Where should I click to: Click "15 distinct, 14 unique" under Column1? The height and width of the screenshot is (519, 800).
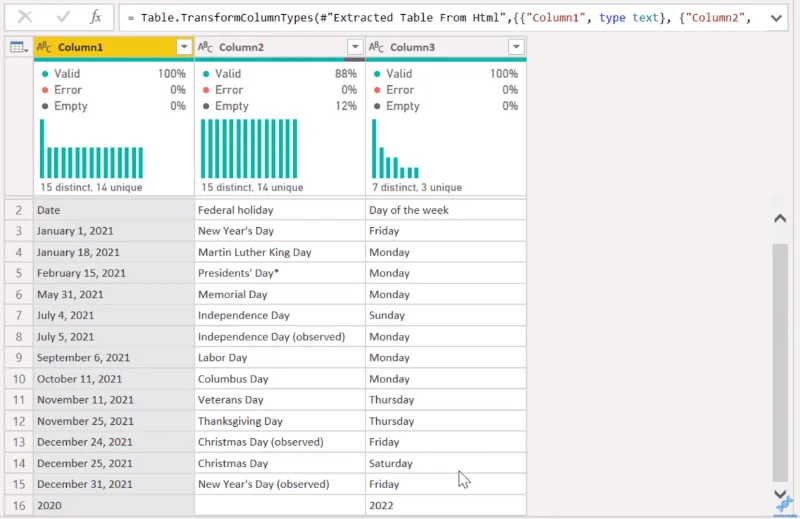point(91,187)
